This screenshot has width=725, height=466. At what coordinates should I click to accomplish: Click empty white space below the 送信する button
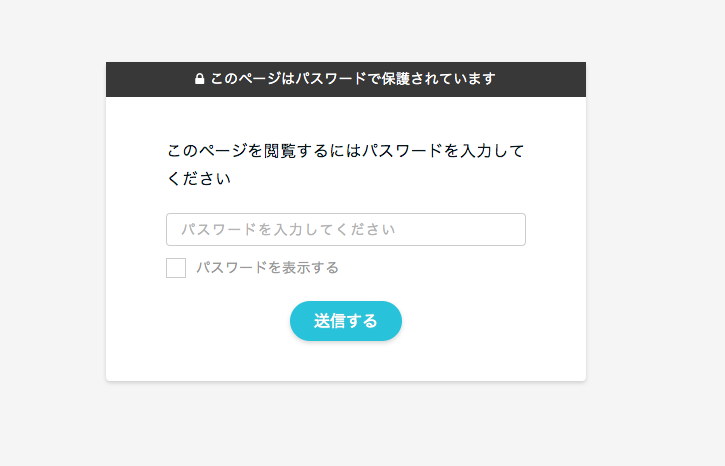pos(346,361)
